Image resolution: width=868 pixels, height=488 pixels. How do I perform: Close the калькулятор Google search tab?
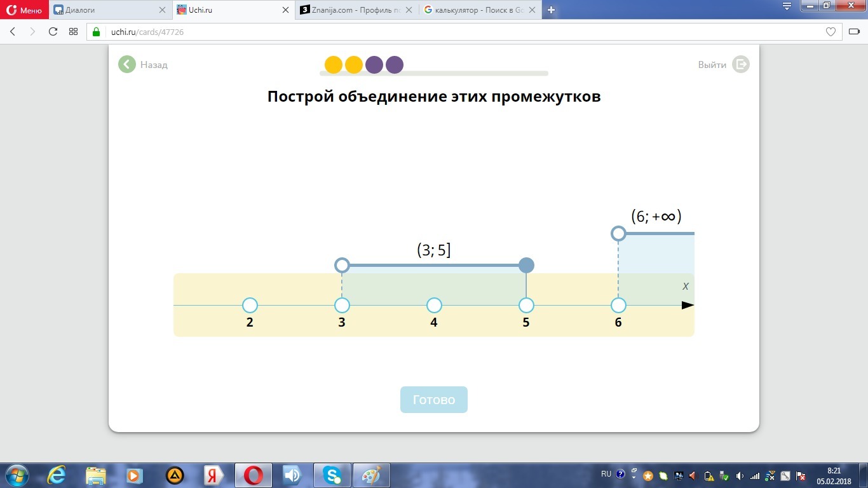point(532,10)
